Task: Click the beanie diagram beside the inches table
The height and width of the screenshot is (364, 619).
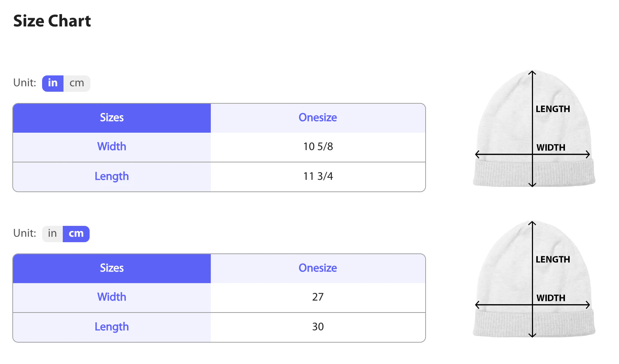Action: coord(534,129)
